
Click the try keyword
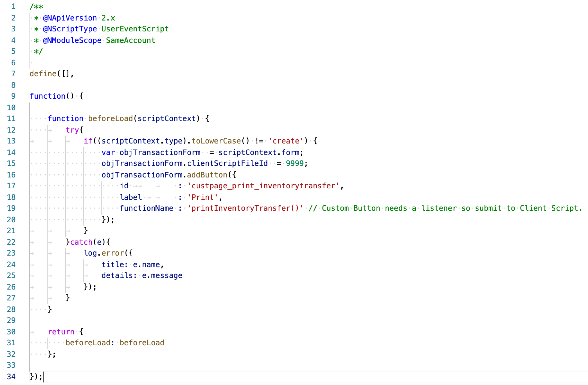72,130
